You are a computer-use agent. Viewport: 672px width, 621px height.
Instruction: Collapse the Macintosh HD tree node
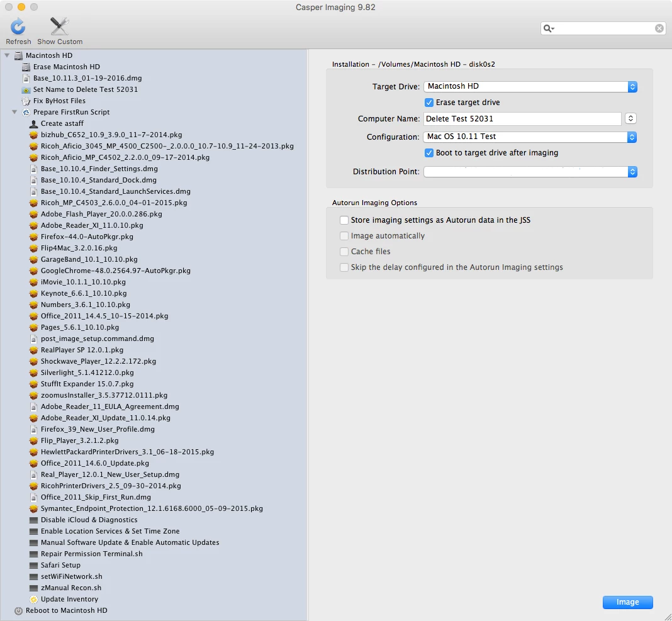[7, 55]
